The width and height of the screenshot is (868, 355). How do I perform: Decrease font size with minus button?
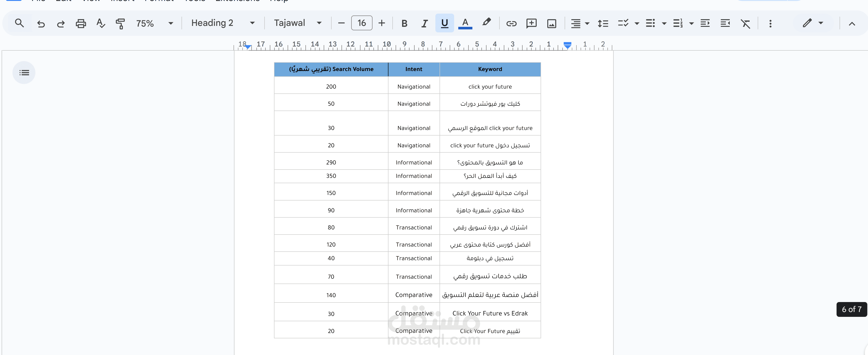pyautogui.click(x=341, y=23)
